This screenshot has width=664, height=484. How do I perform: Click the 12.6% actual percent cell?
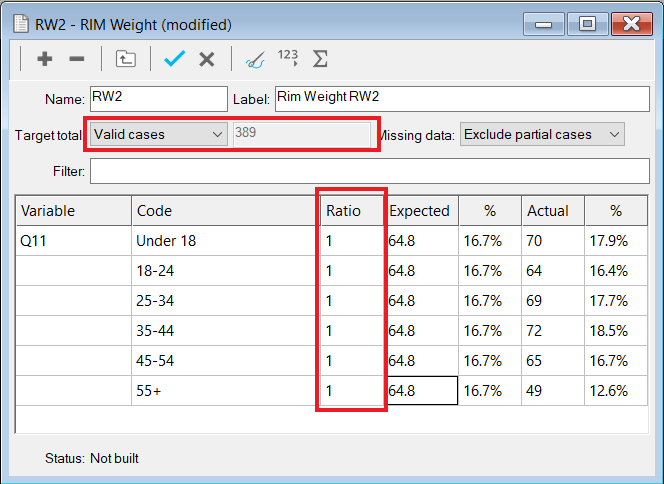[616, 390]
